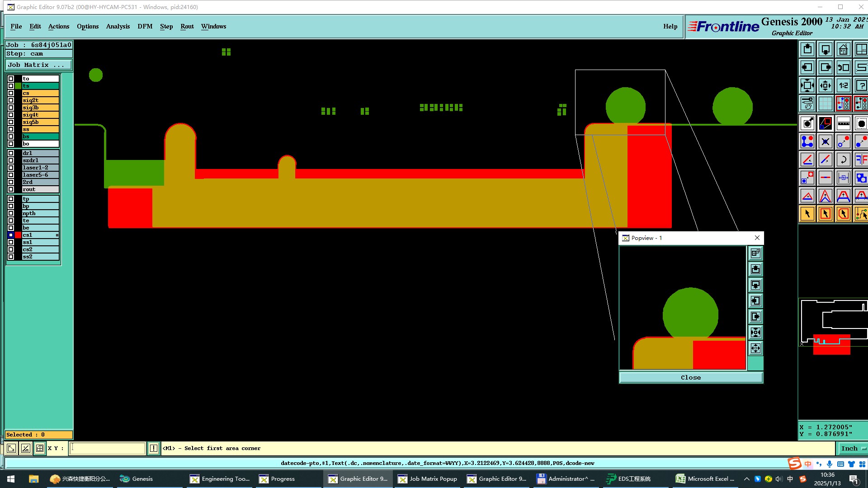Click the X Y coordinate input field
Image resolution: width=868 pixels, height=488 pixels.
tap(107, 448)
